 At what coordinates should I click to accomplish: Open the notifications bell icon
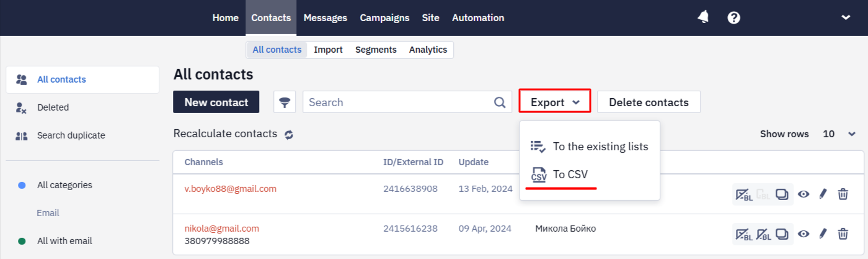click(703, 17)
